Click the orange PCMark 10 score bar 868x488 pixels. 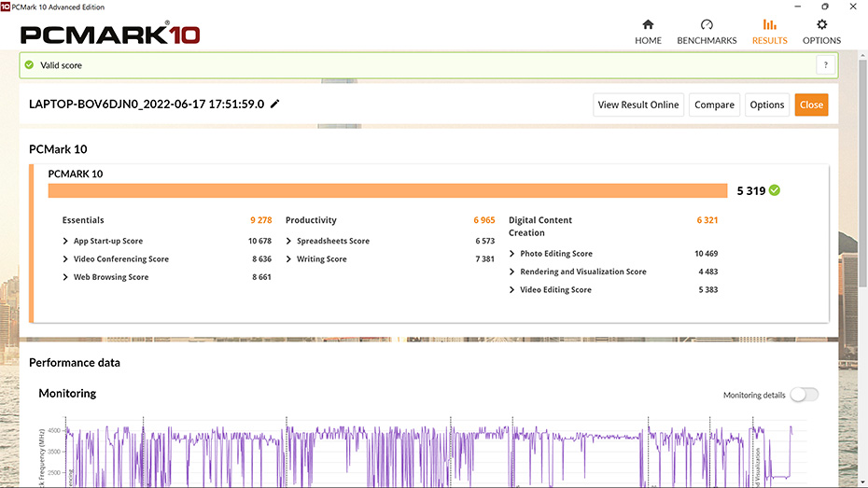point(387,190)
